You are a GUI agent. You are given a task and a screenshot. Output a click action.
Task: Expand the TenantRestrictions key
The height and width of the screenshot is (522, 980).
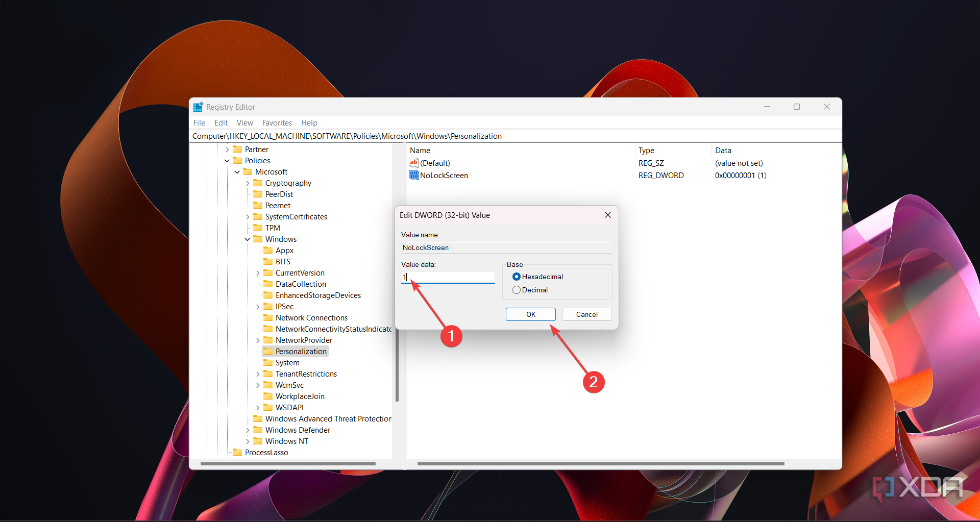pos(258,374)
